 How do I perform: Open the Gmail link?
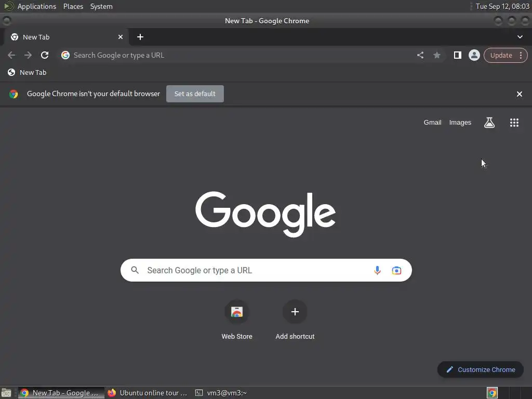click(432, 123)
